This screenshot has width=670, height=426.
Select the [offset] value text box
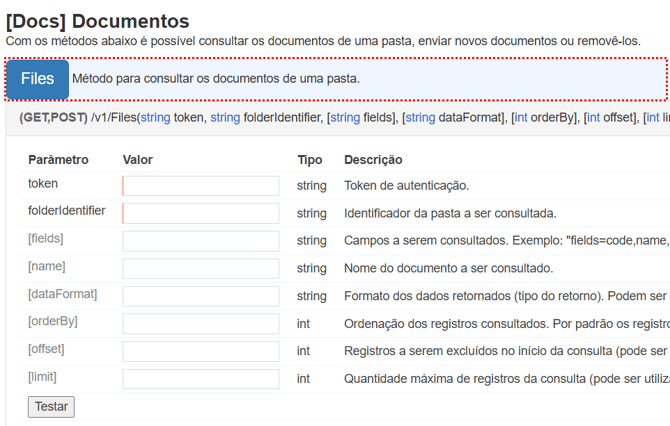tap(201, 351)
